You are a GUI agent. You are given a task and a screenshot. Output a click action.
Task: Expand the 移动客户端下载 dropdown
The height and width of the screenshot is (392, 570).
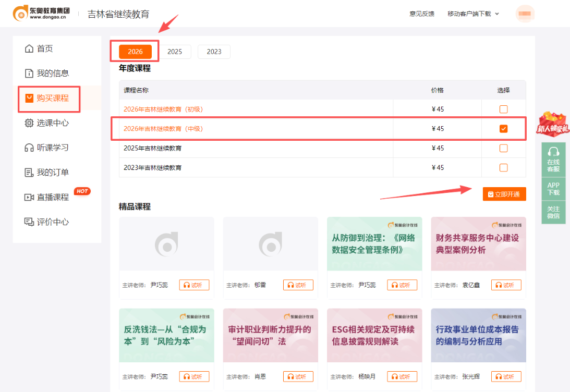[471, 14]
